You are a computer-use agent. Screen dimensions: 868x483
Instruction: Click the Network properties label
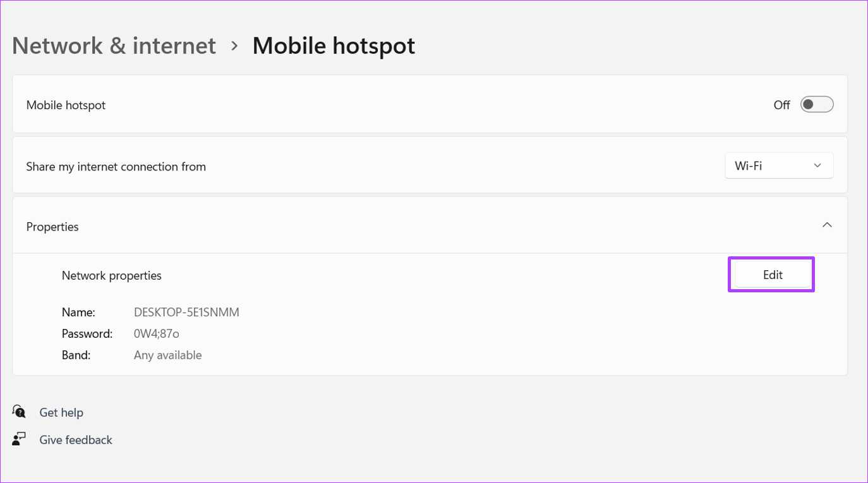tap(112, 276)
